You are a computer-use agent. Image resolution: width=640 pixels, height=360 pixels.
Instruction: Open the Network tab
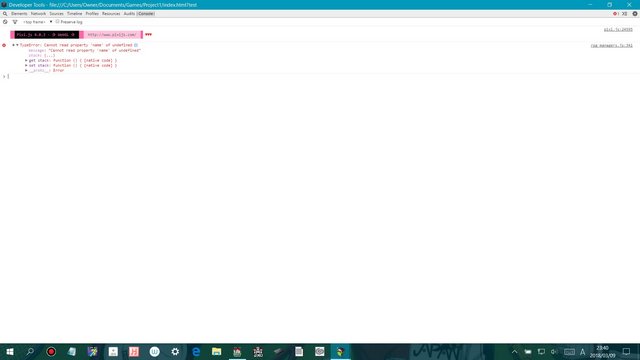pyautogui.click(x=38, y=13)
